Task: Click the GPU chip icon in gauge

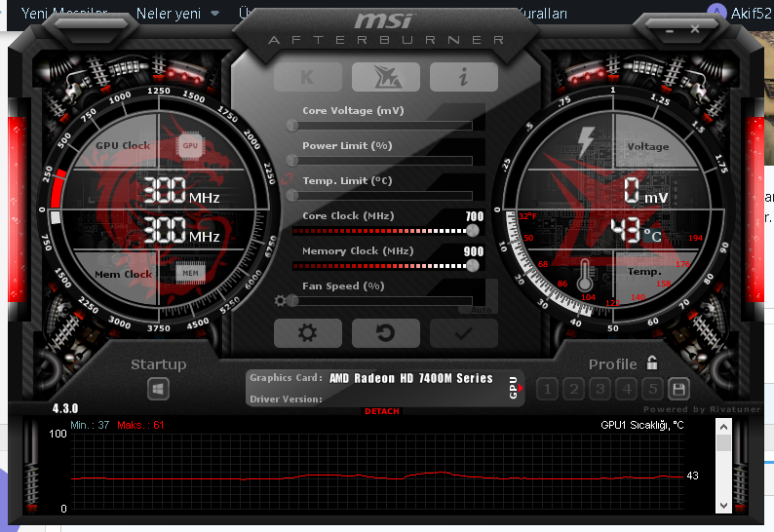Action: pyautogui.click(x=190, y=145)
